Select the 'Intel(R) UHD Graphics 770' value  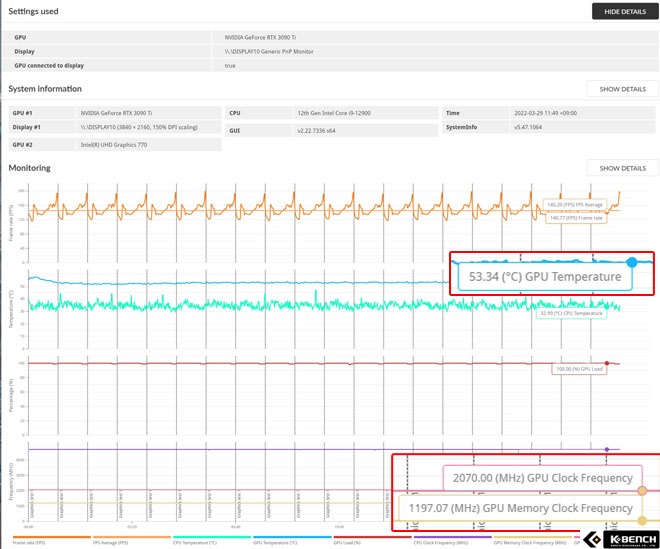coord(114,145)
